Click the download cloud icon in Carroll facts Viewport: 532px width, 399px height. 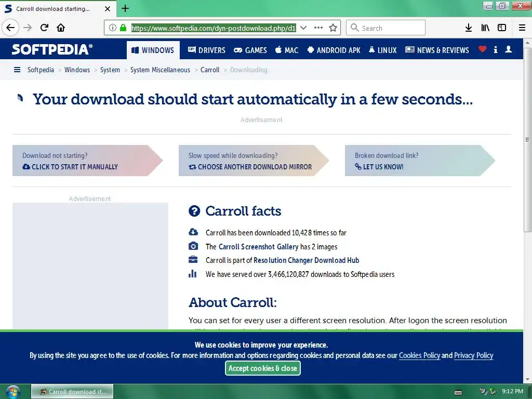pos(193,232)
